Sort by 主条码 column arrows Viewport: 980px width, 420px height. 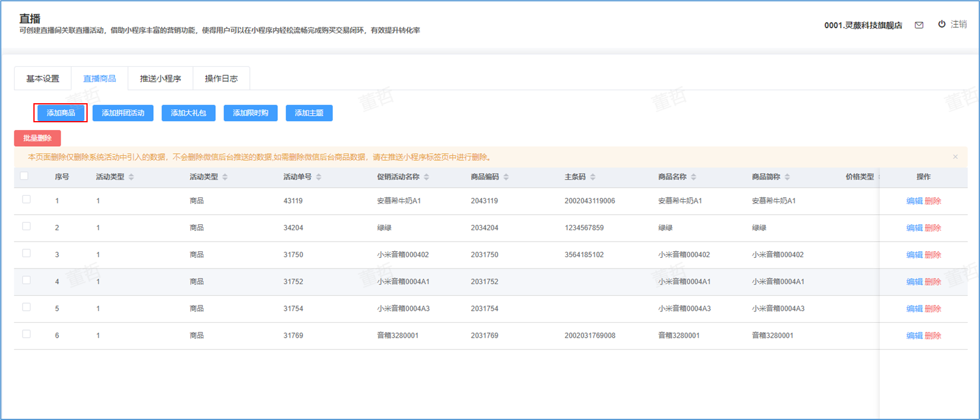point(593,177)
